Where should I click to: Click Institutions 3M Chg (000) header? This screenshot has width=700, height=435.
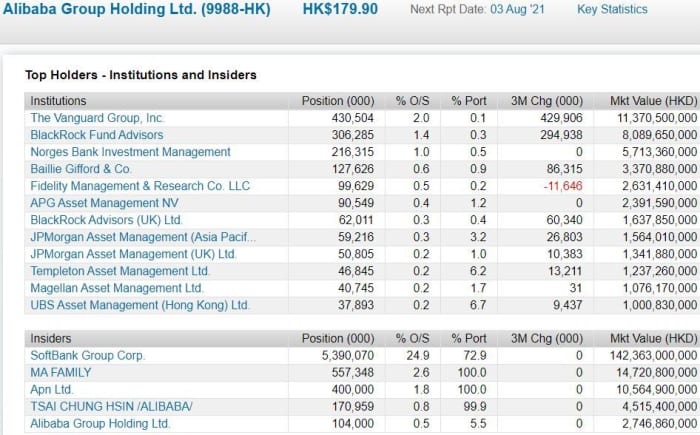pos(547,101)
